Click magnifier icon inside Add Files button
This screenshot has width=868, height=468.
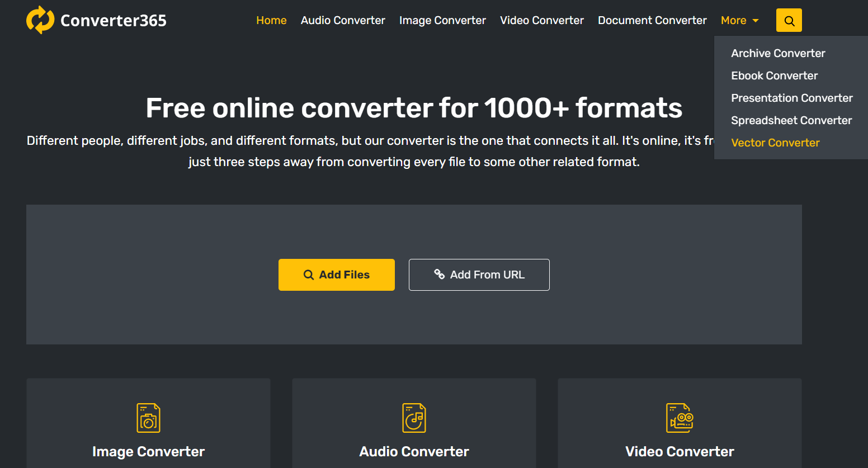[309, 275]
